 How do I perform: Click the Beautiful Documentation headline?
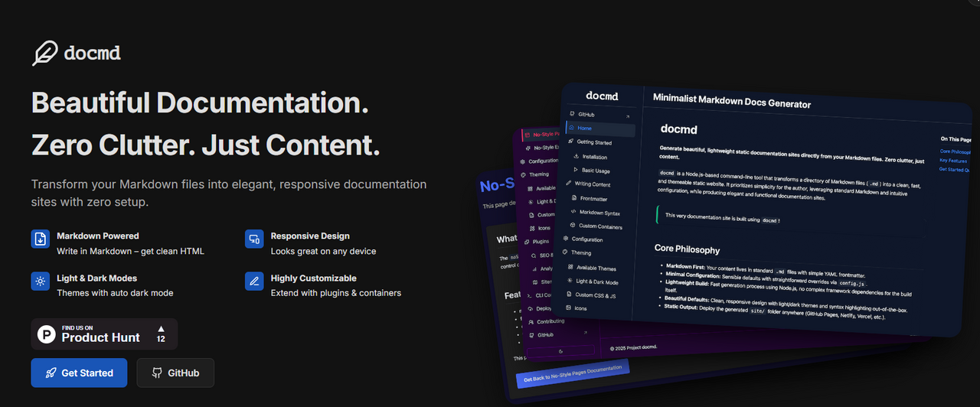point(200,102)
